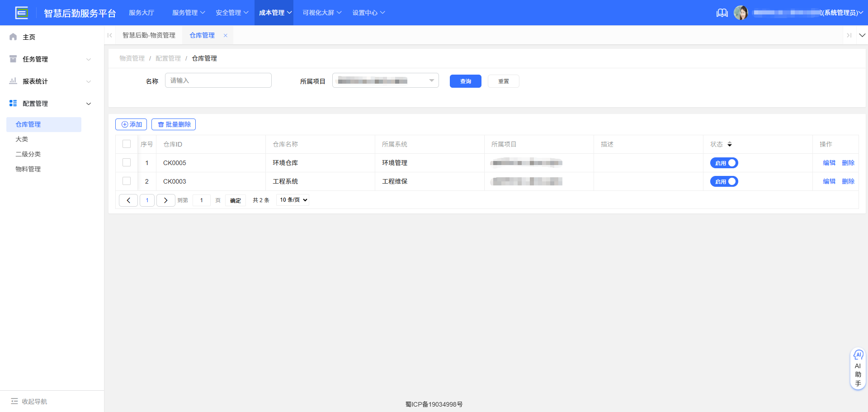This screenshot has height=412, width=868.
Task: Click the 批量删除 trash icon
Action: [161, 124]
